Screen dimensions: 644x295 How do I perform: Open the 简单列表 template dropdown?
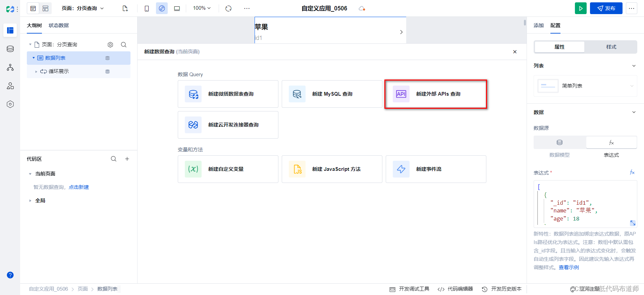585,86
